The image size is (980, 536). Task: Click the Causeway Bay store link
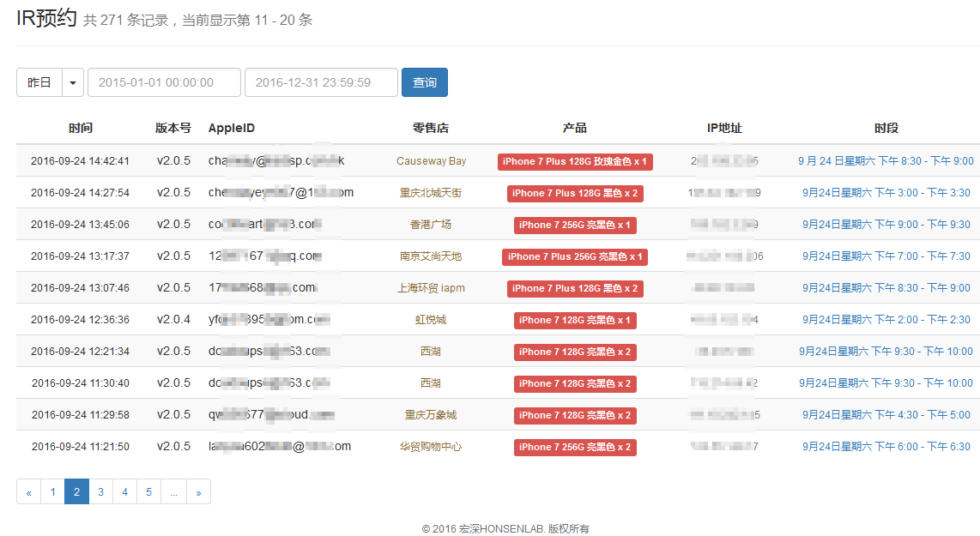[431, 161]
